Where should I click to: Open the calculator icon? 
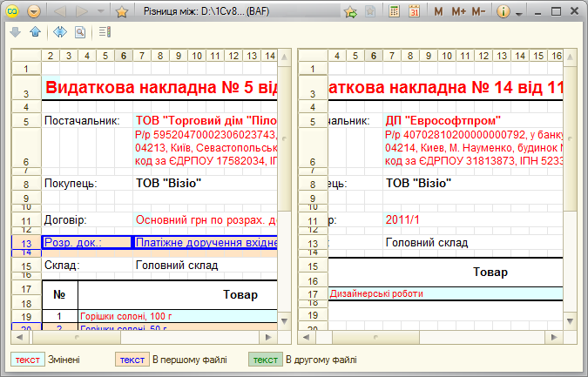[394, 11]
